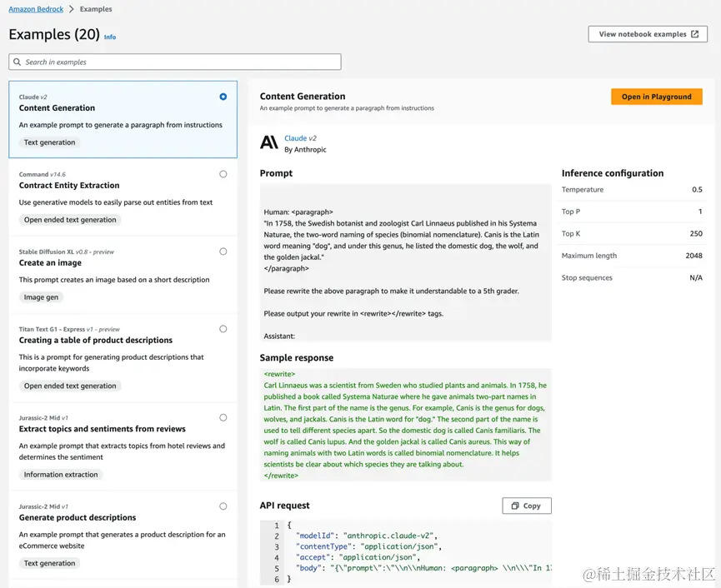
Task: Click the Extract topics and sentiments from reviews title
Action: click(x=102, y=429)
